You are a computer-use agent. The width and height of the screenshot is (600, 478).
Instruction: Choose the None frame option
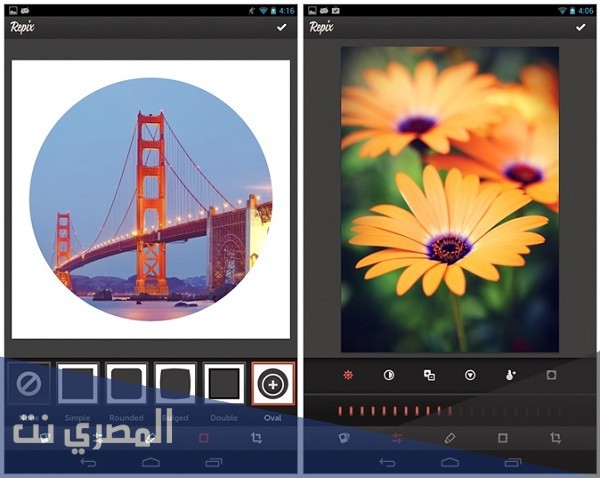click(x=29, y=384)
